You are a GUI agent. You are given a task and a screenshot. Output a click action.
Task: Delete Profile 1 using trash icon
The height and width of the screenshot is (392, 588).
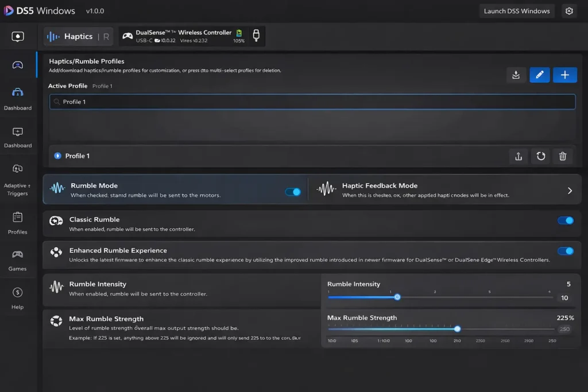coord(562,156)
